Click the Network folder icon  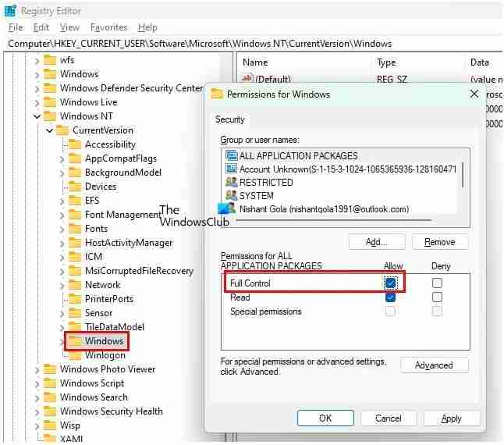[75, 285]
